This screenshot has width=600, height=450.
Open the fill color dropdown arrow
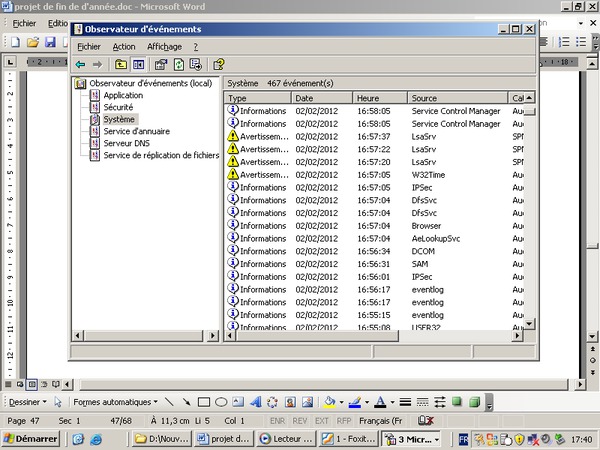(x=342, y=402)
